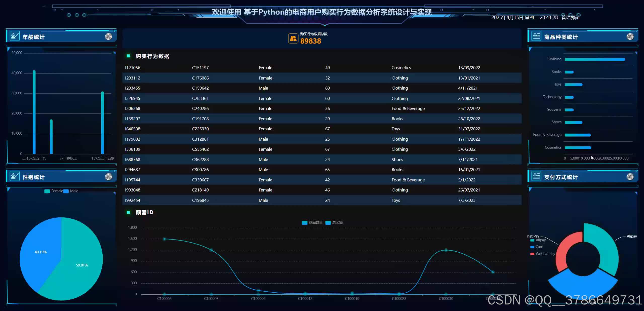644x311 pixels.
Task: Toggle the Female legend in gender pie
Action: (47, 191)
